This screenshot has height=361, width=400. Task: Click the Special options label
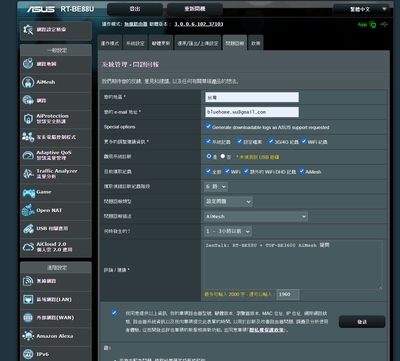(119, 127)
